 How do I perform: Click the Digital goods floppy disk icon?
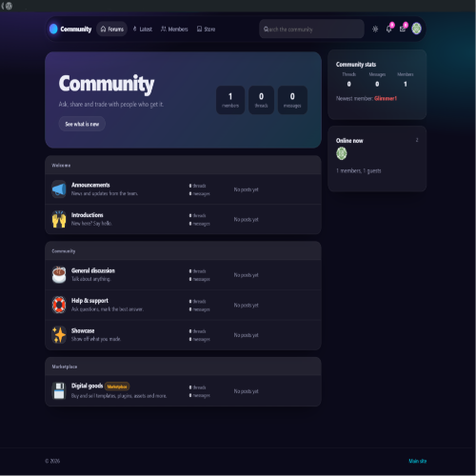click(x=59, y=390)
